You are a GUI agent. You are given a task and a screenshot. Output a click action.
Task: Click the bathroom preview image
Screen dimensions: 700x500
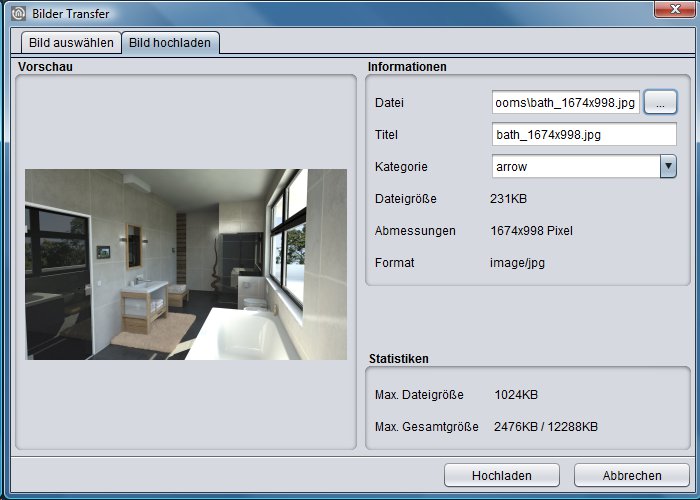[186, 264]
